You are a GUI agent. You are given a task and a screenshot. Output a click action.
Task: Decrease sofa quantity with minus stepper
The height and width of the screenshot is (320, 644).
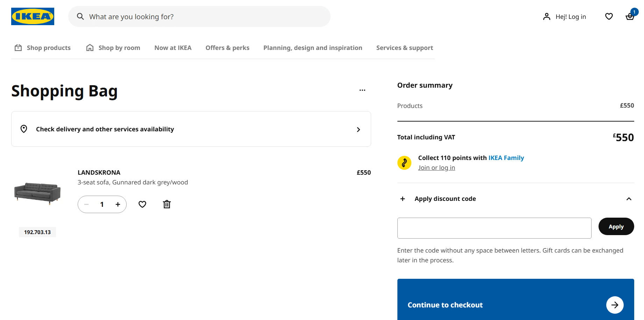pos(86,204)
